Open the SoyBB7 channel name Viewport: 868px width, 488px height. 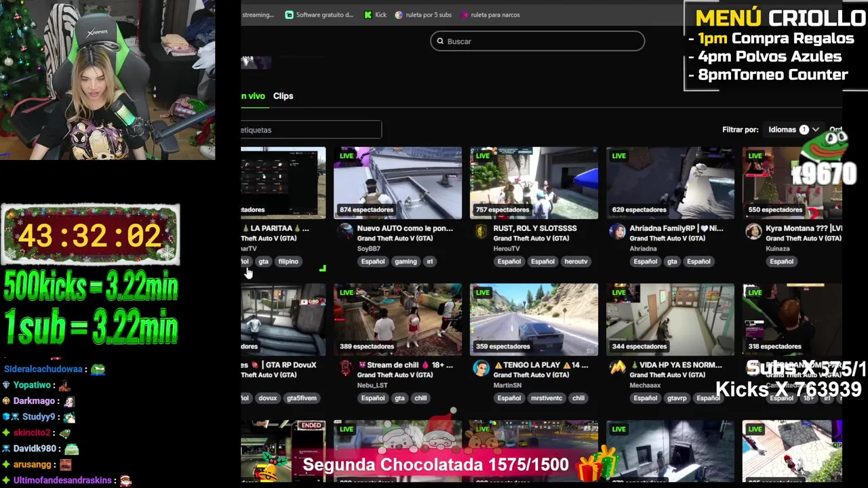coord(368,249)
